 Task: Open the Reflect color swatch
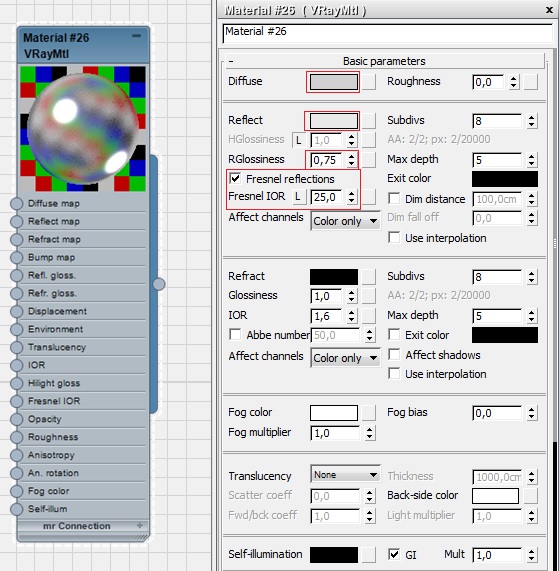(x=334, y=121)
